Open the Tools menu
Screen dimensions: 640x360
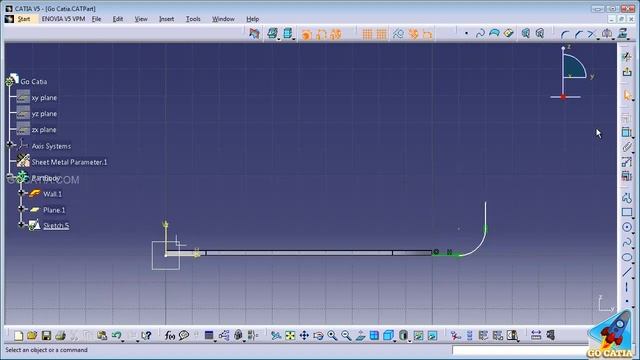[193, 19]
